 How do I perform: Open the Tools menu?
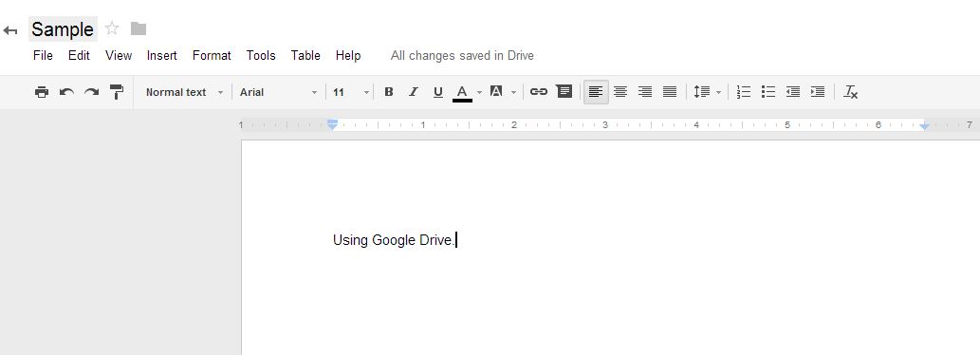tap(261, 56)
